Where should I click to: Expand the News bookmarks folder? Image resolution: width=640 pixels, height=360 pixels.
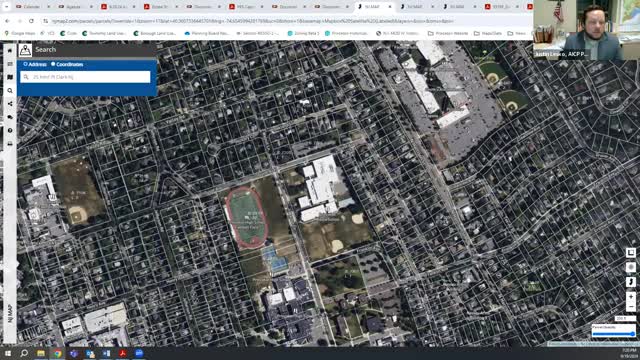point(517,33)
